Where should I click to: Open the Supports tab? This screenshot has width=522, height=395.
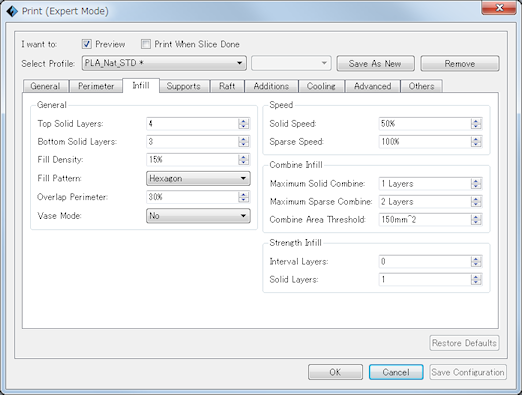click(184, 86)
